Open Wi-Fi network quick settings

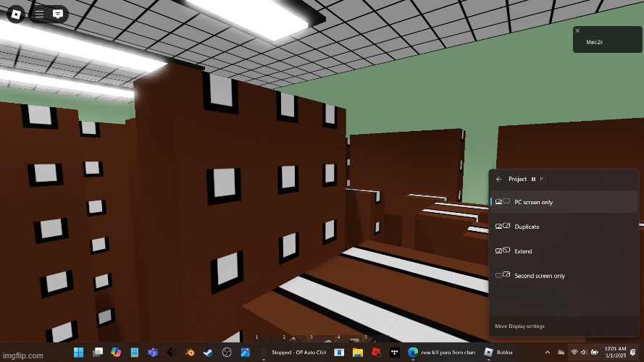coord(574,352)
